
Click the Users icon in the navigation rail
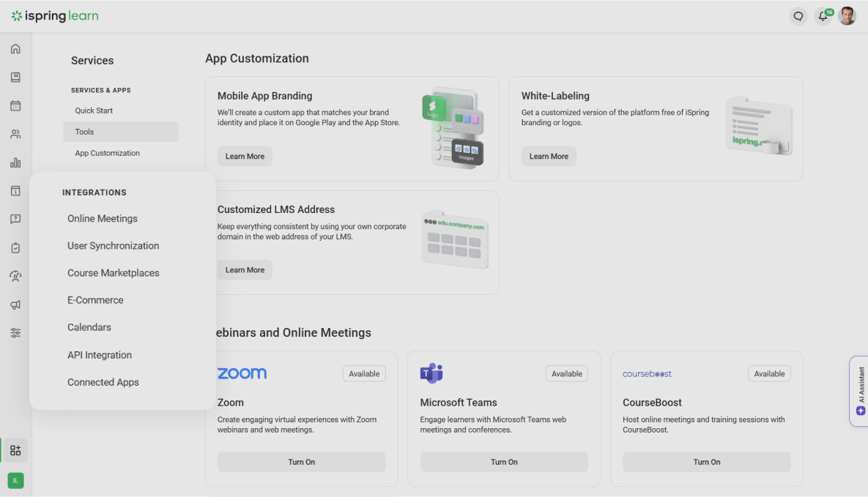pos(15,133)
